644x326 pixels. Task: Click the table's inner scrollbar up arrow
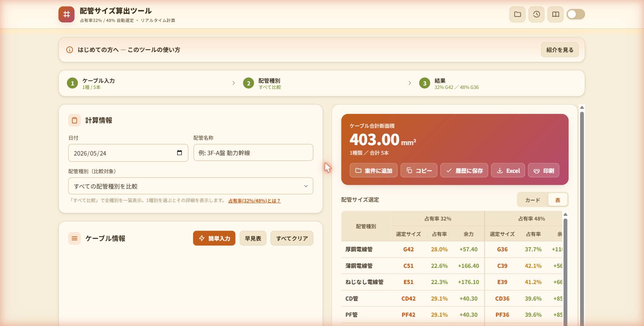(x=565, y=214)
